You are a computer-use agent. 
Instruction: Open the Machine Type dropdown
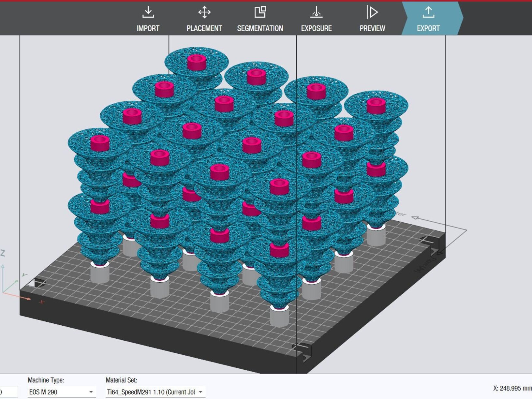(x=91, y=392)
